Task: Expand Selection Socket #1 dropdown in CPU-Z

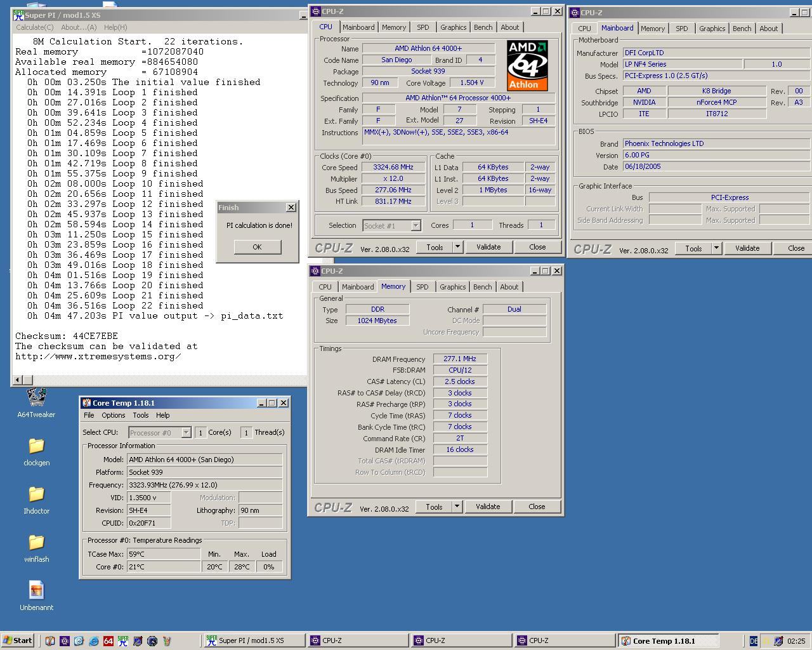Action: [416, 225]
